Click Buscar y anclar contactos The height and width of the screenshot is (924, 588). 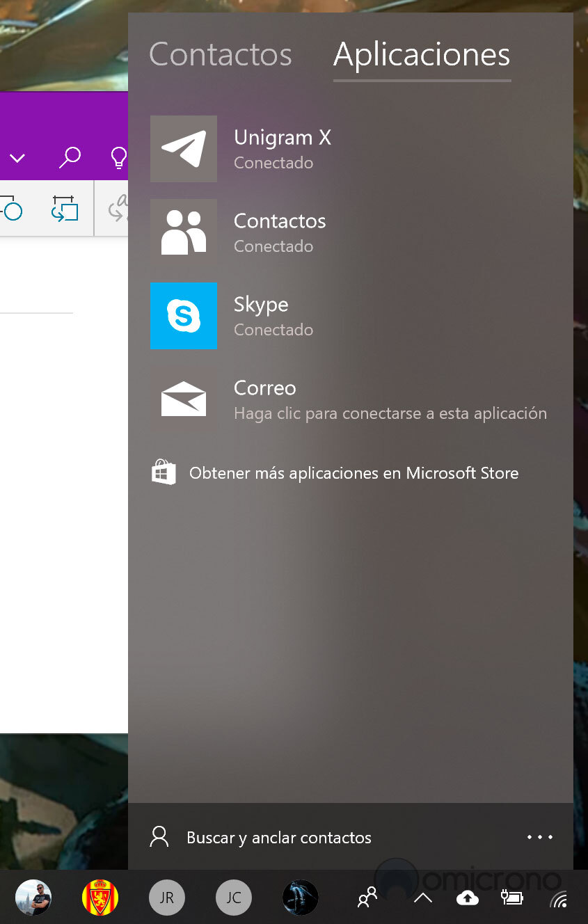coord(279,838)
